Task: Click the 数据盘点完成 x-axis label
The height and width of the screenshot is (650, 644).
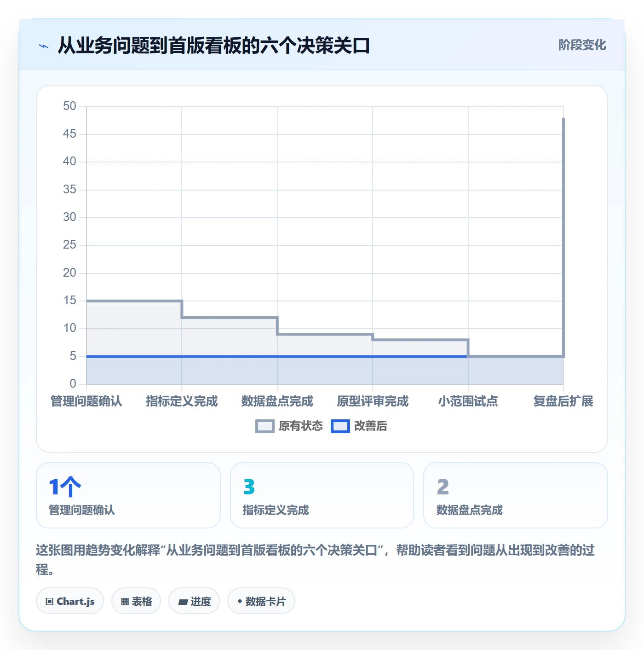Action: 277,401
